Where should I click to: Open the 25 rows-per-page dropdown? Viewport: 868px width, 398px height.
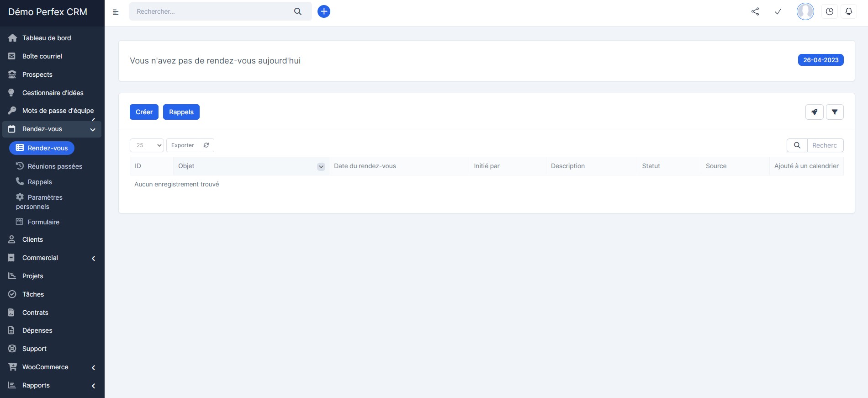(147, 145)
